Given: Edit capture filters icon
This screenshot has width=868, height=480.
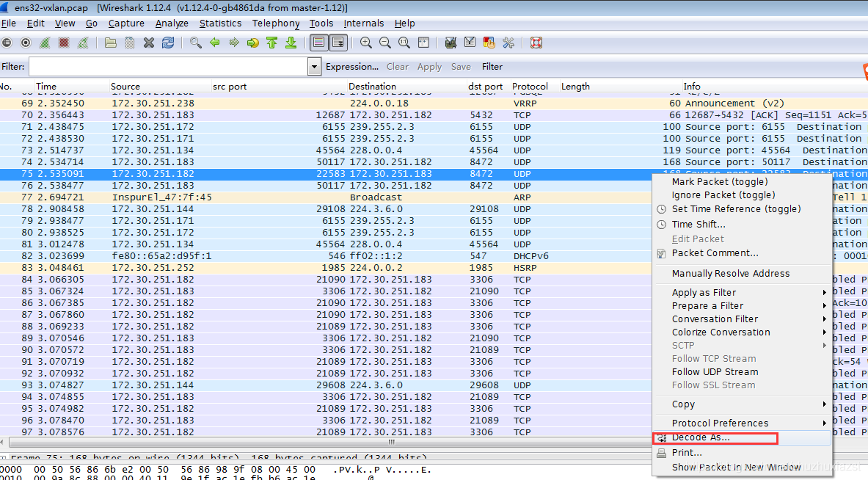Looking at the screenshot, I should click(x=451, y=43).
